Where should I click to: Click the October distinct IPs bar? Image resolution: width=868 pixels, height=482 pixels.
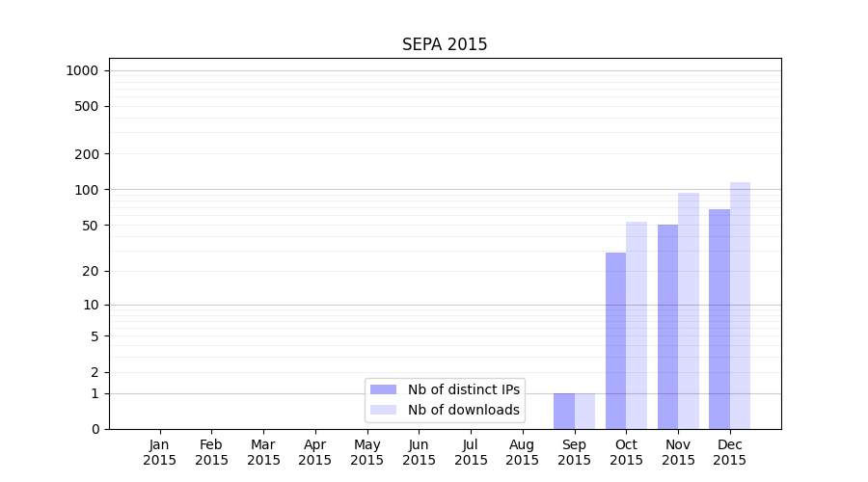click(615, 340)
